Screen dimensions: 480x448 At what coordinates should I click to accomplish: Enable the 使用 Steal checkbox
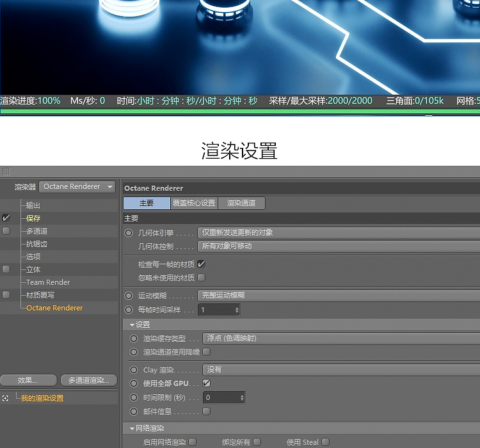326,442
